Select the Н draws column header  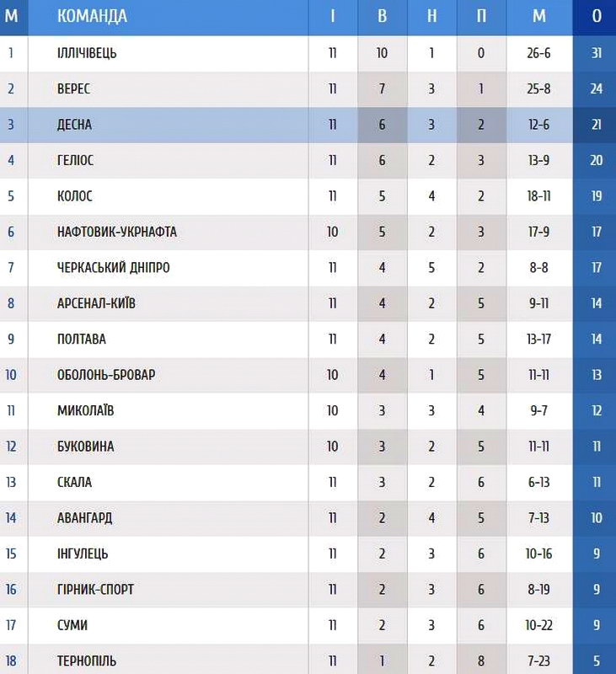[x=431, y=16]
